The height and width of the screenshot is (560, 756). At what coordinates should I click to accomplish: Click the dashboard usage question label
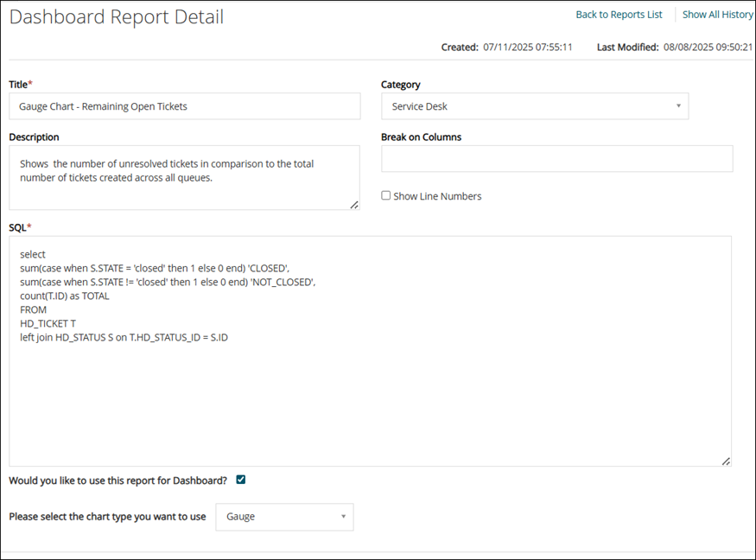click(x=118, y=480)
